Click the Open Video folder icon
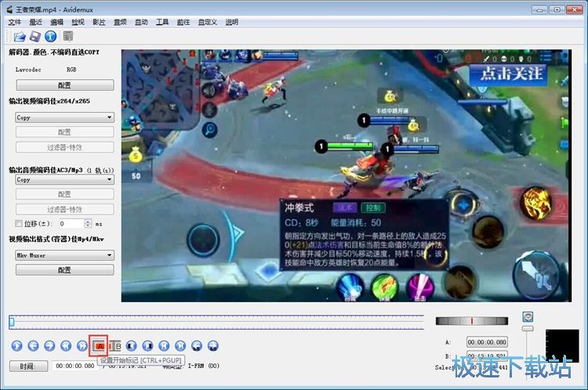Screen dimensions: 588x390 coord(20,36)
